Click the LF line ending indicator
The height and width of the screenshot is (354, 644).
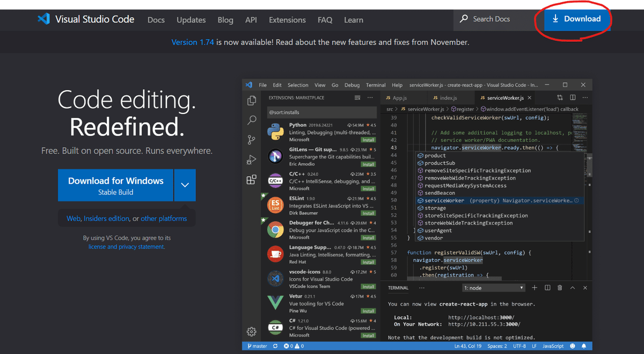(533, 346)
